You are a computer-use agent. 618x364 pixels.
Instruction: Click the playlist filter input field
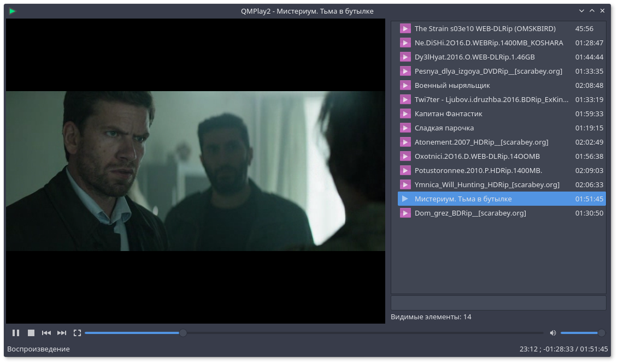pos(498,303)
